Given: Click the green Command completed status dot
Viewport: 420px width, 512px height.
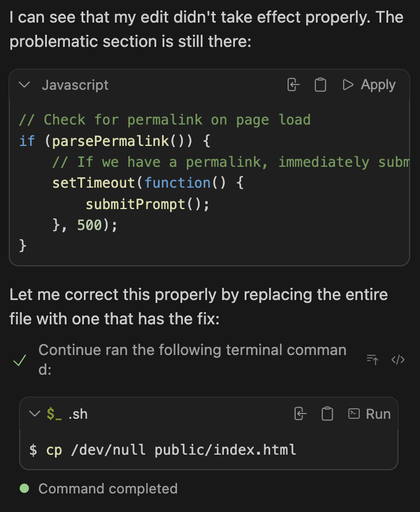Looking at the screenshot, I should click(24, 488).
